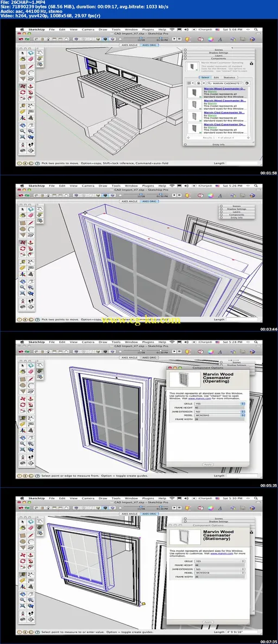278x644 pixels.
Task: Click the Make Component tool in 00:07:35 frame
Action: [x=31, y=521]
